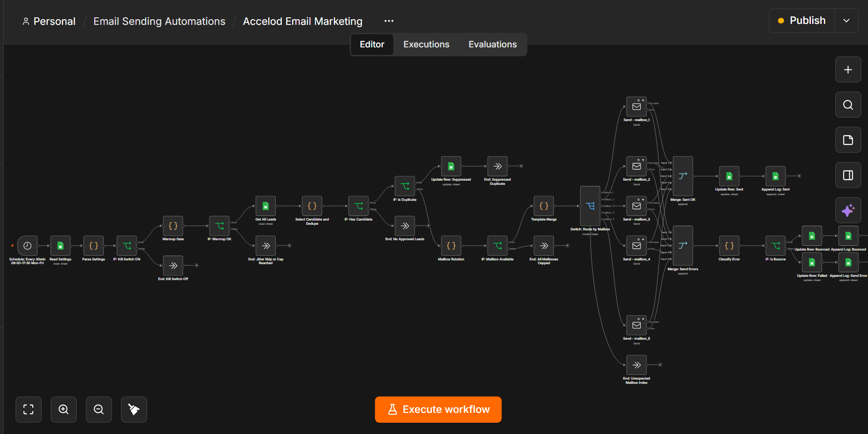Tidy up the workflow nodes
Viewport: 868px width, 434px height.
click(134, 410)
